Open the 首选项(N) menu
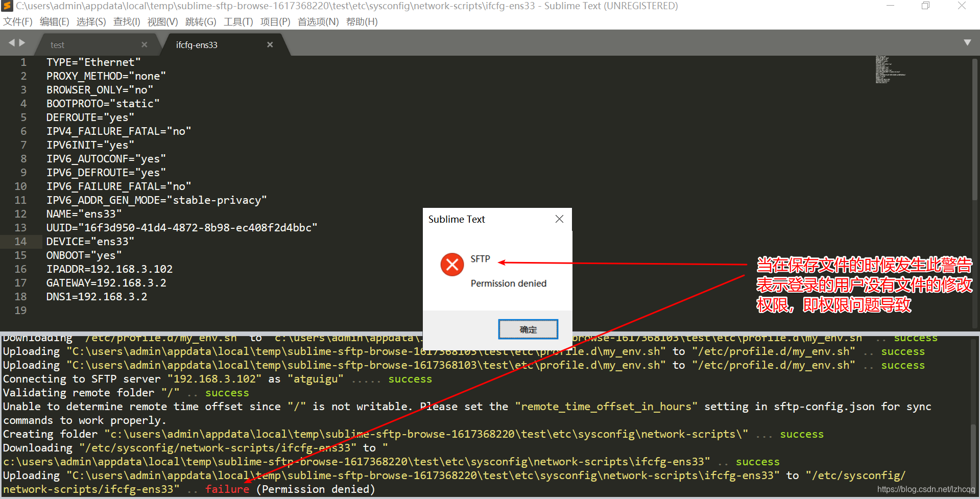980x499 pixels. (x=318, y=22)
